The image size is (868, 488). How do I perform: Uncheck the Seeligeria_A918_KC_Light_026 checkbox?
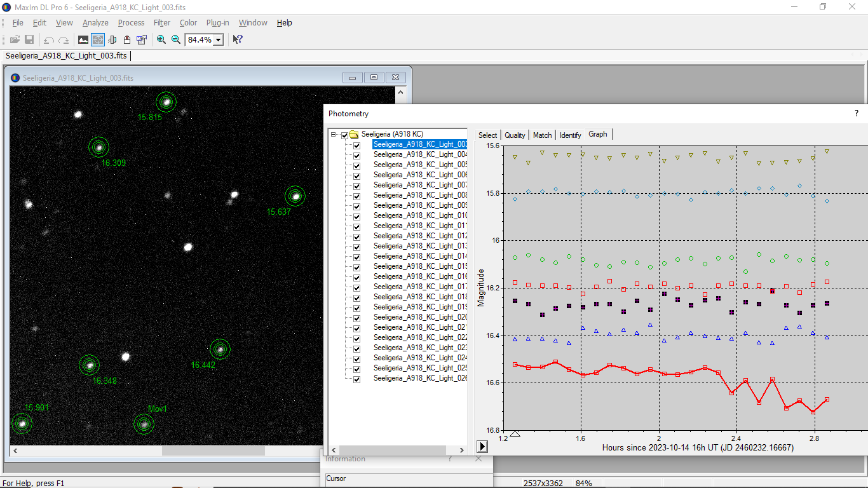(x=356, y=379)
